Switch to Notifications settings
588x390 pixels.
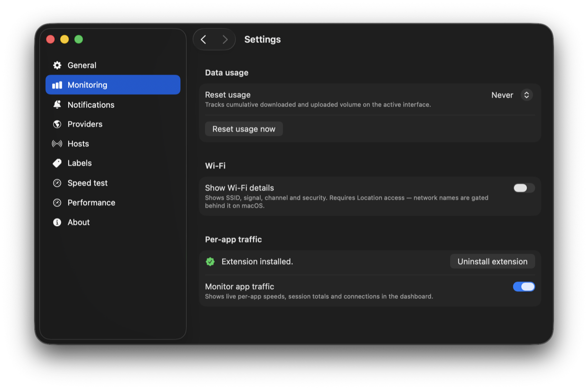113,104
